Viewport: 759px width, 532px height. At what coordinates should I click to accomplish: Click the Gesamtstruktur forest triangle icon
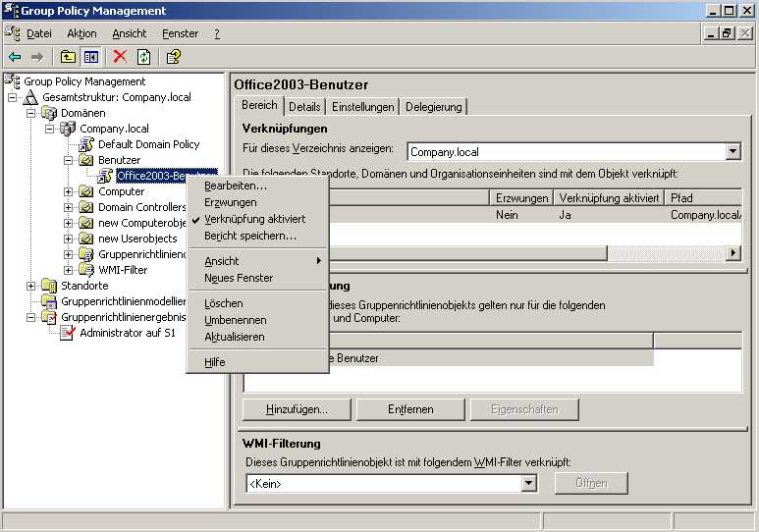pos(30,97)
